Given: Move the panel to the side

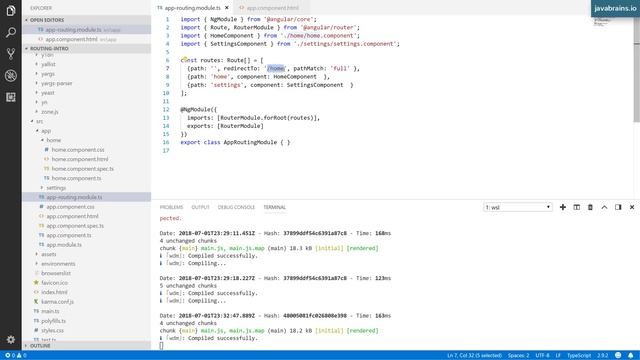Looking at the screenshot, I should coord(618,207).
